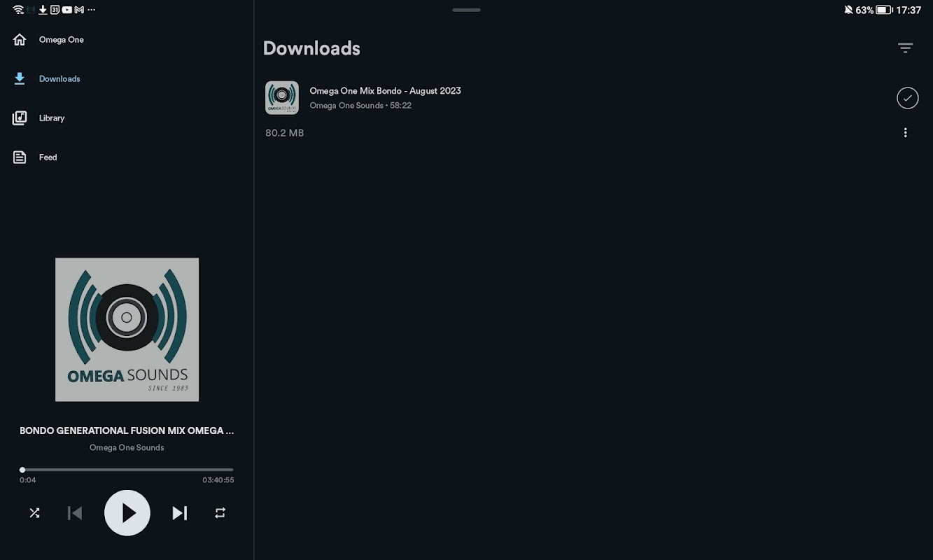
Task: Click the download arrow icon in the sidebar
Action: (x=20, y=79)
